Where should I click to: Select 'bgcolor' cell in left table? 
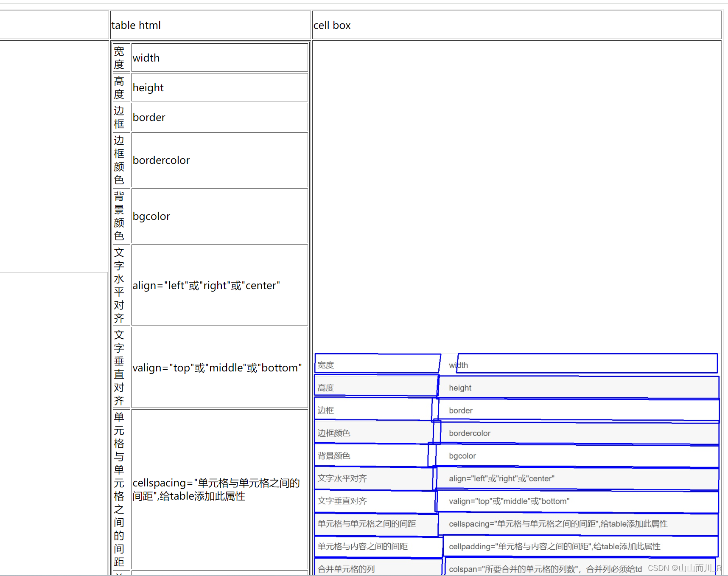tap(220, 216)
